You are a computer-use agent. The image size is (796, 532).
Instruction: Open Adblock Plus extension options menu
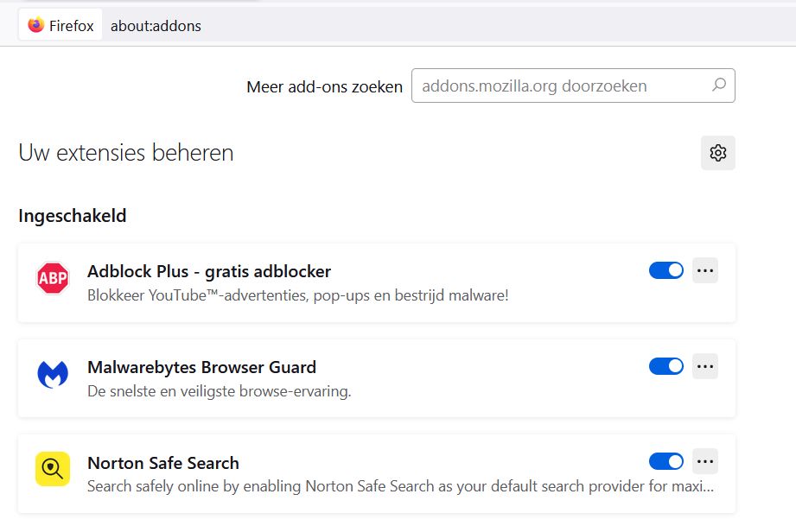pyautogui.click(x=704, y=269)
